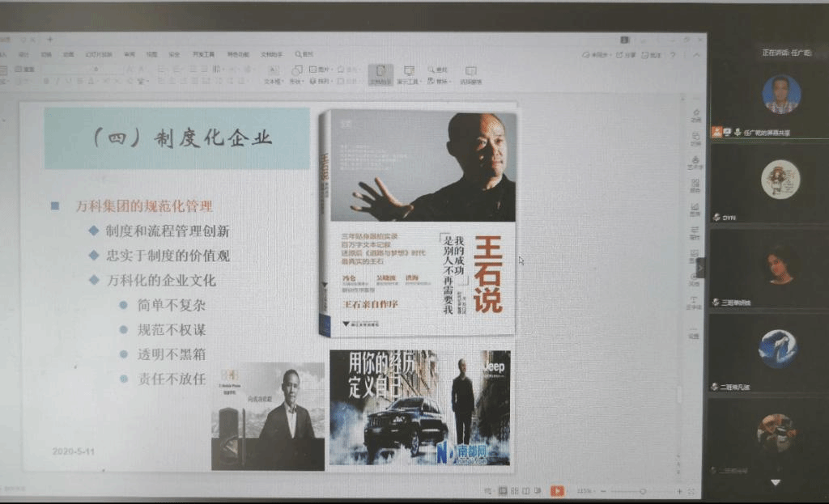
Task: Click the orange host badge icon on presenter tile
Action: point(717,132)
